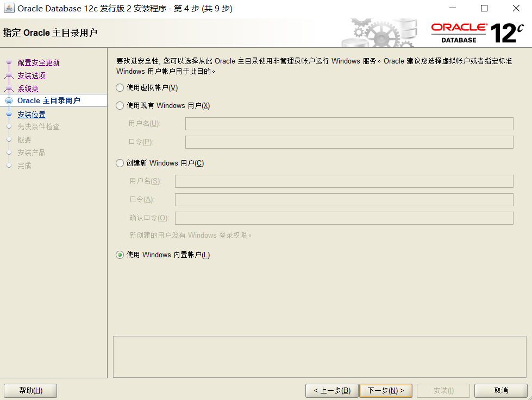This screenshot has height=400, width=532.
Task: Open the 安装位置 step link
Action: coord(32,115)
